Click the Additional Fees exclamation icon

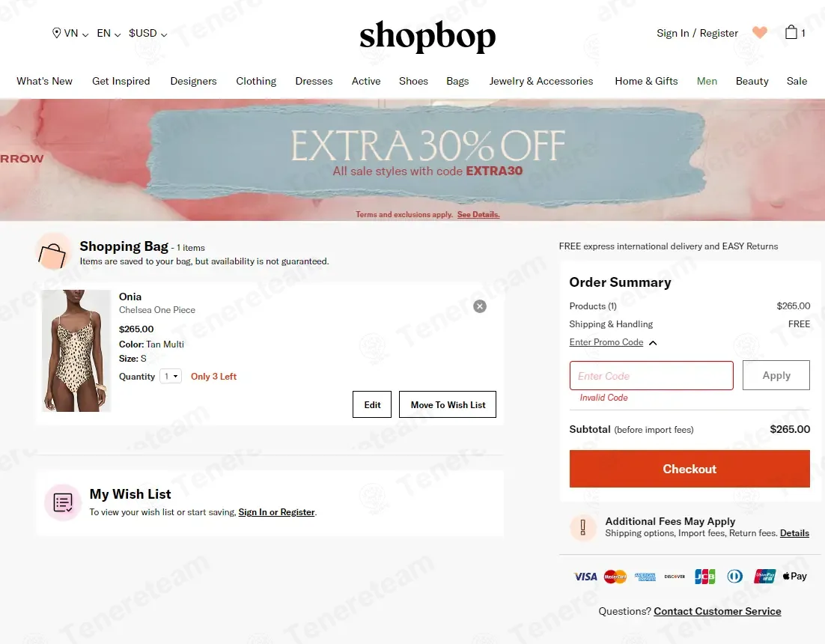pos(583,526)
